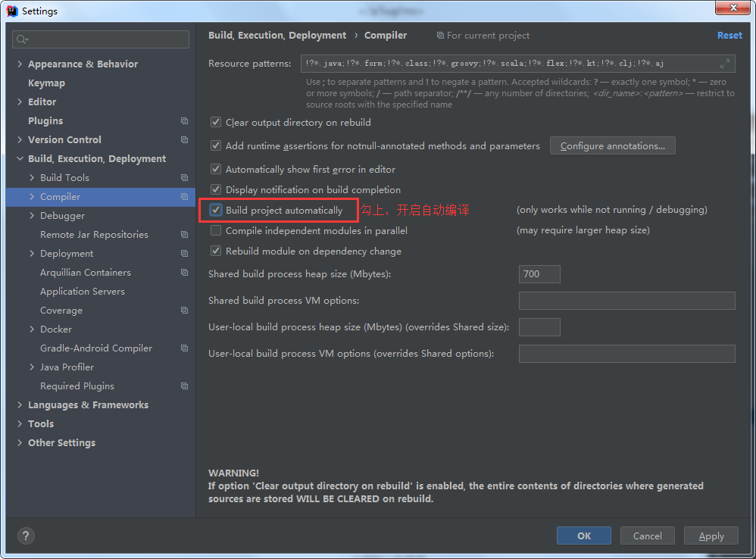Expand Languages & Frameworks section
This screenshot has width=756, height=559.
pyautogui.click(x=20, y=404)
